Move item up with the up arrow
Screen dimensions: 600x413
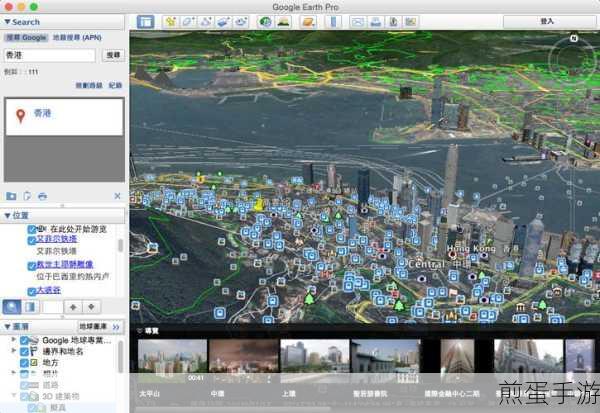[73, 307]
